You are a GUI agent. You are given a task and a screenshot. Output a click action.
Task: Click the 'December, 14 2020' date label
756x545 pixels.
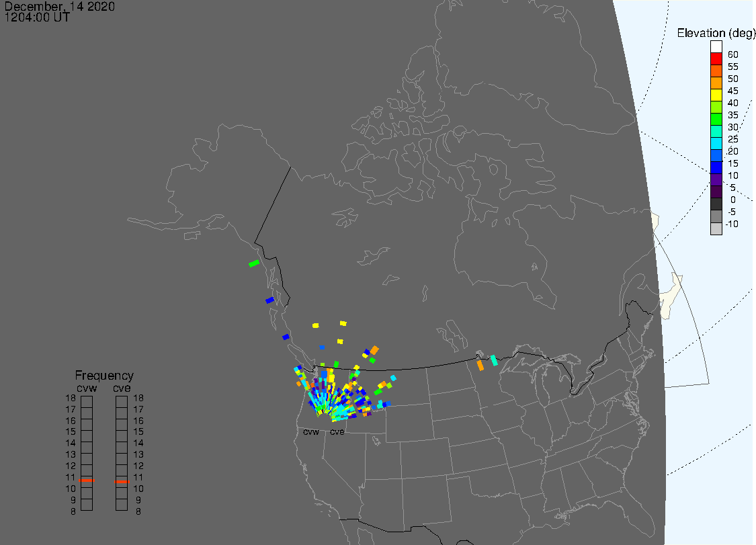[60, 6]
